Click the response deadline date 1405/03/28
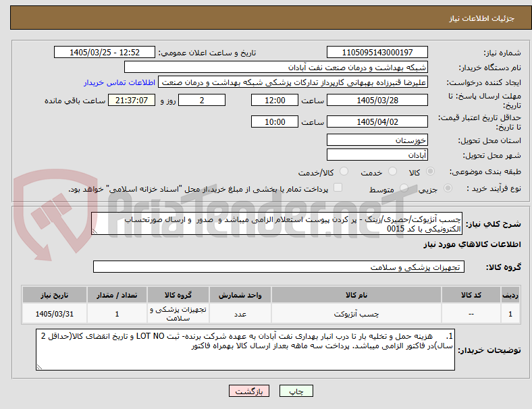 (377, 101)
